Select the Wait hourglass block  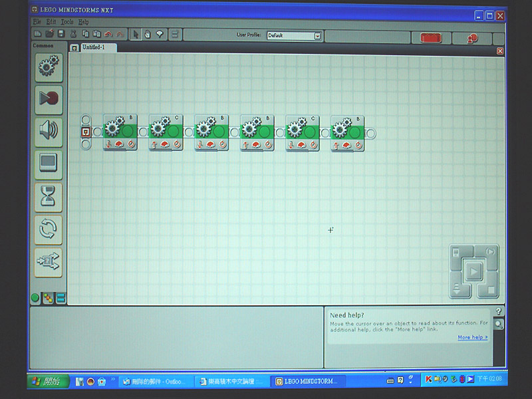pyautogui.click(x=48, y=197)
